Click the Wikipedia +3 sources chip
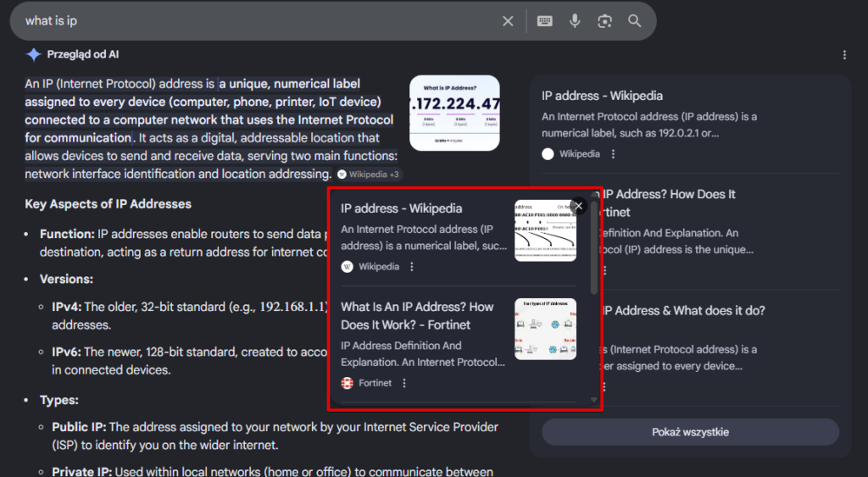The height and width of the screenshot is (477, 868). point(370,175)
